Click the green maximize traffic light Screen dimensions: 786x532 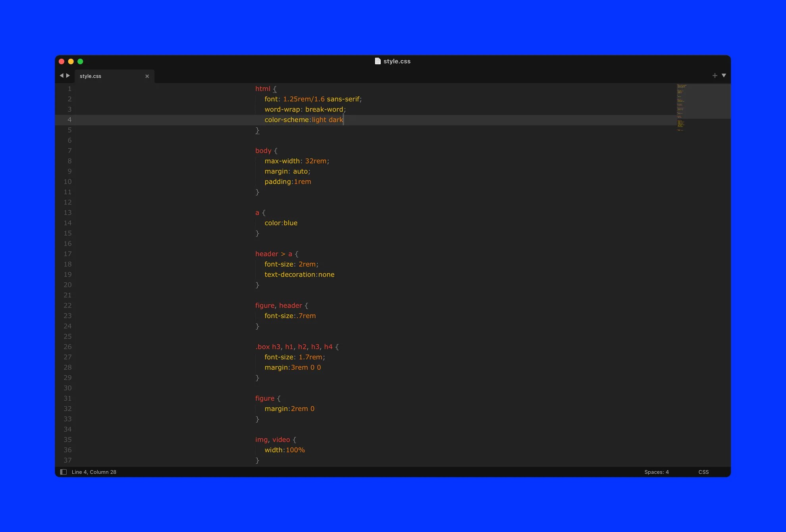[80, 61]
